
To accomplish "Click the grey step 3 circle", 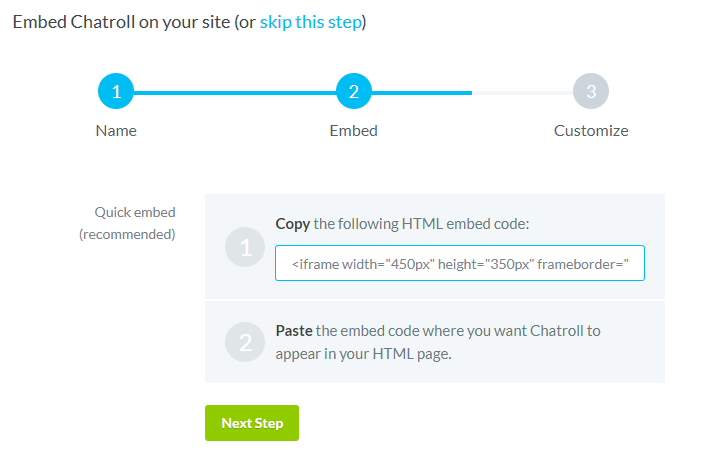I will (591, 91).
